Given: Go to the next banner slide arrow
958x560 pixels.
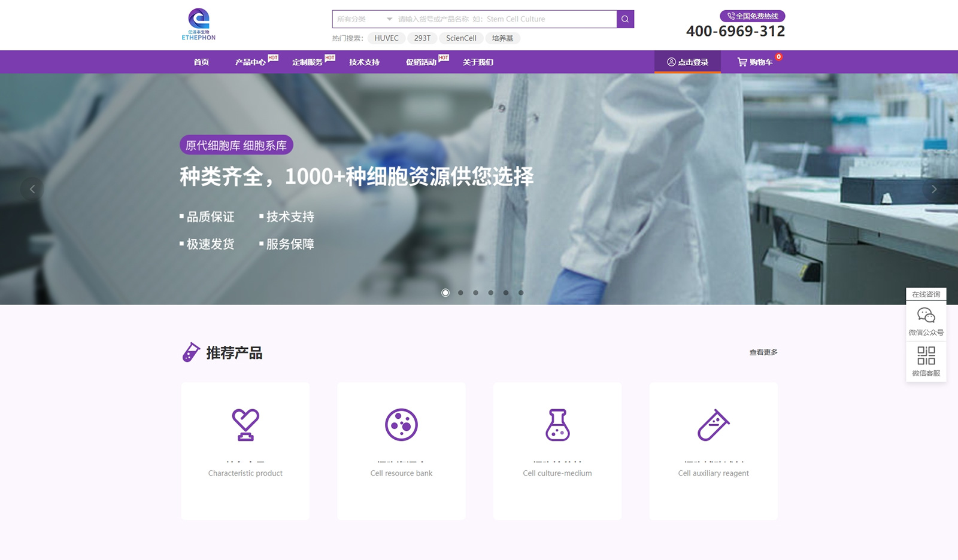Looking at the screenshot, I should [933, 189].
